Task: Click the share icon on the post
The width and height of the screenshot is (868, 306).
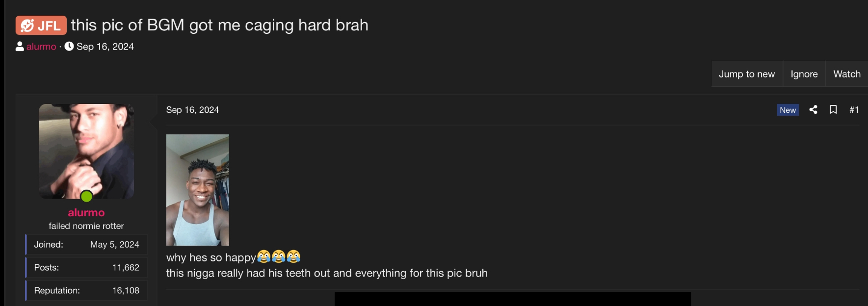Action: pyautogui.click(x=813, y=110)
